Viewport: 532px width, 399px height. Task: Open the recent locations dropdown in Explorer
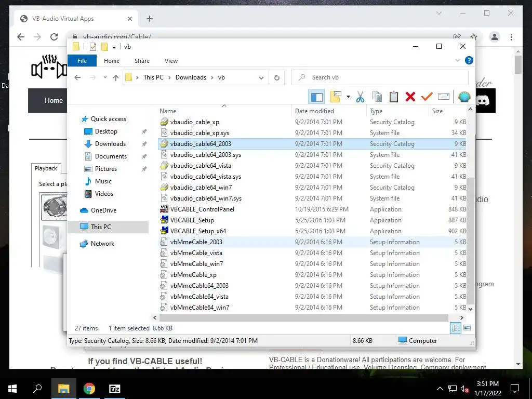[105, 78]
